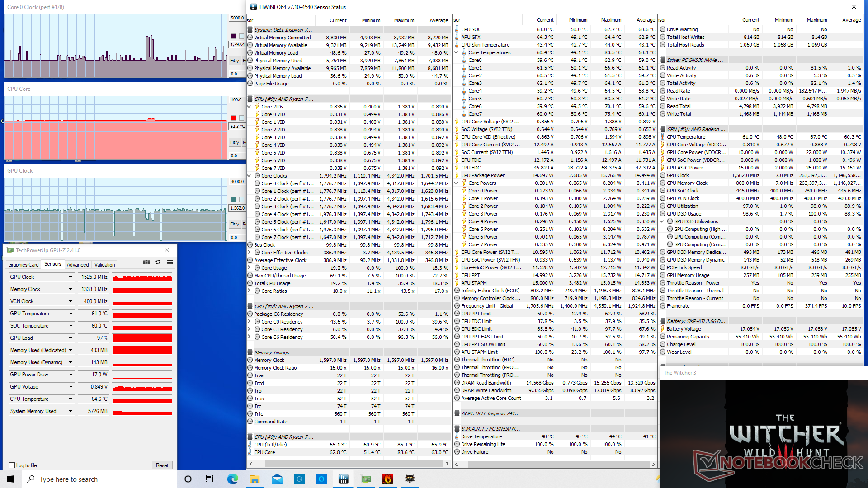Collapse the Core Temperatures group
This screenshot has width=868, height=488.
[456, 52]
